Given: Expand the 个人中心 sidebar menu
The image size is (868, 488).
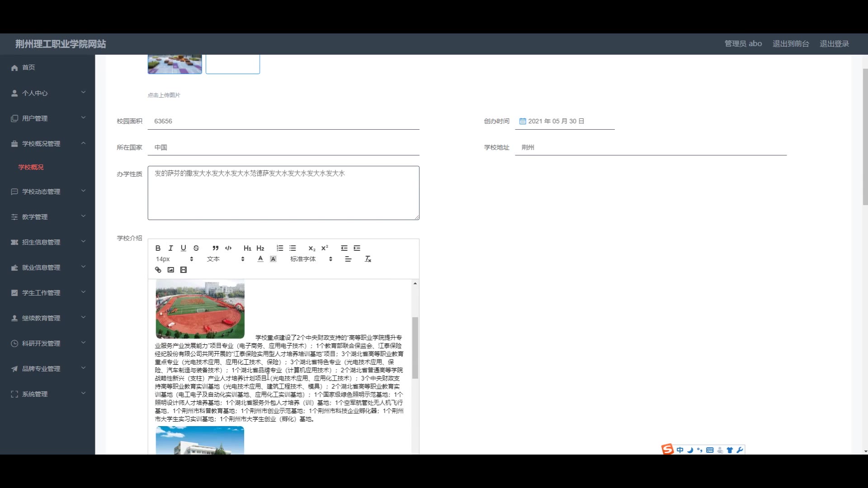Looking at the screenshot, I should [x=47, y=93].
